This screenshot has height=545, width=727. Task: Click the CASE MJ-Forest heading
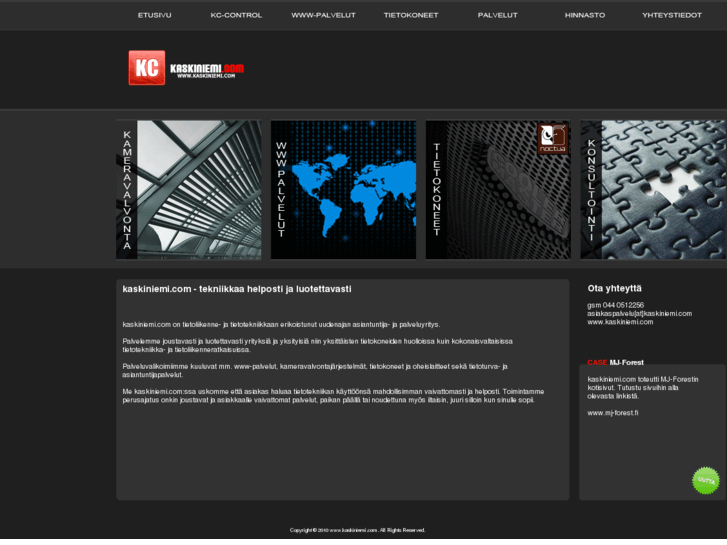tap(615, 362)
